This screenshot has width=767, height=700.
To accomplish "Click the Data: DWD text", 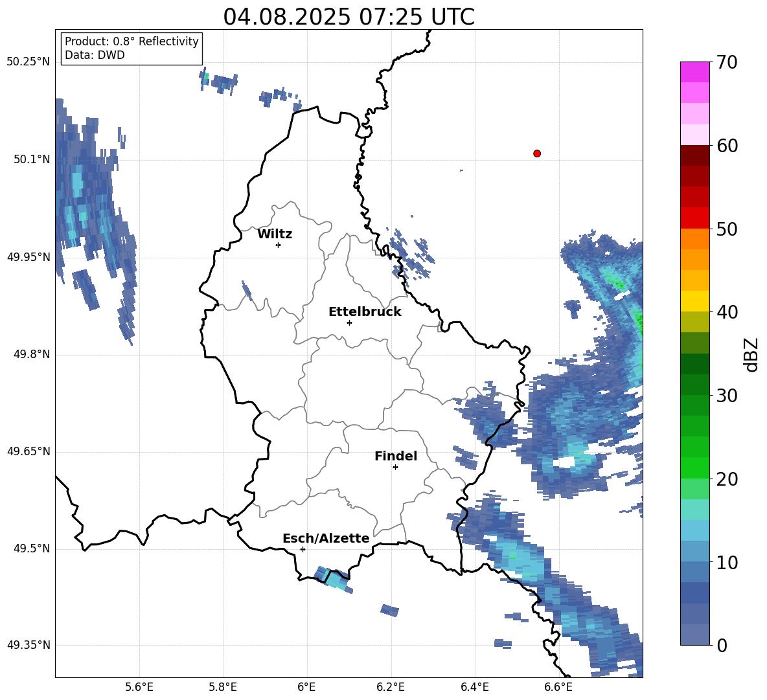I will point(95,55).
